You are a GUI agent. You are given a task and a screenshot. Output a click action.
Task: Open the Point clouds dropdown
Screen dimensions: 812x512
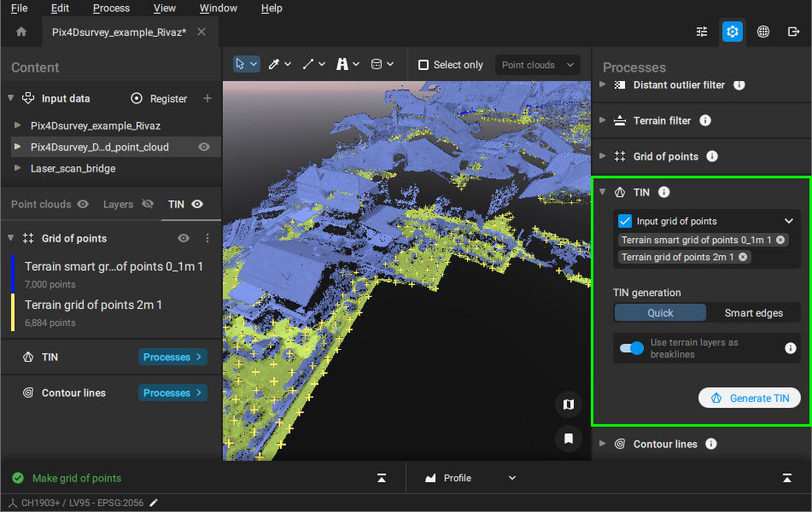point(537,65)
